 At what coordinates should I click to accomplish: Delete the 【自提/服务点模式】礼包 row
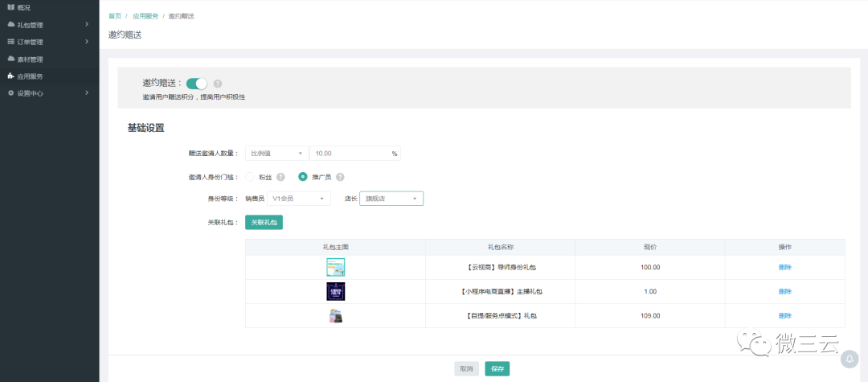(x=785, y=316)
